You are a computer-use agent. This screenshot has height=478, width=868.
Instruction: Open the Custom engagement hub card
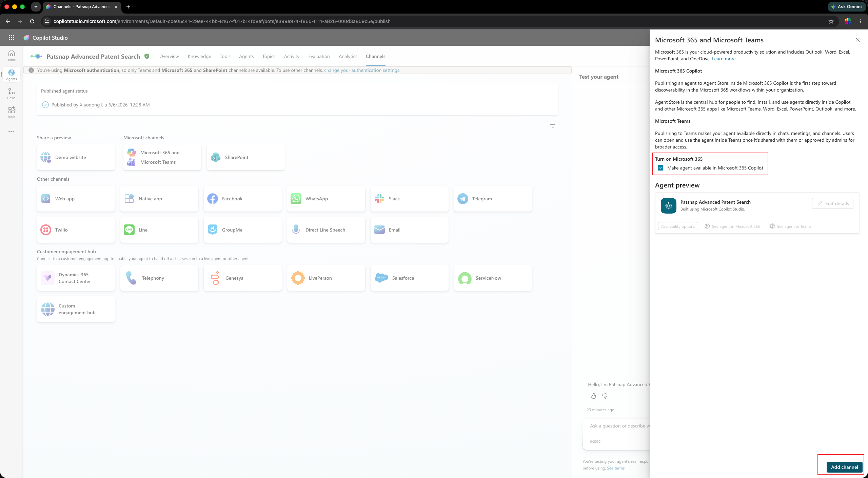pos(76,309)
